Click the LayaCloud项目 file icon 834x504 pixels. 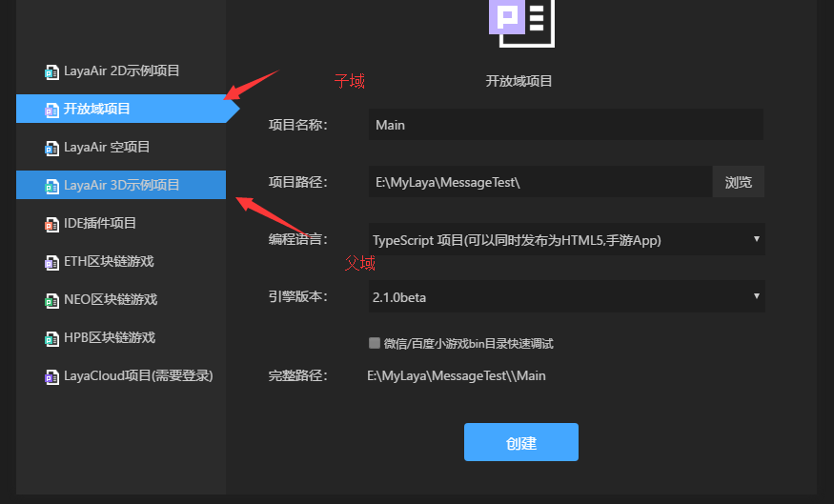pyautogui.click(x=51, y=377)
